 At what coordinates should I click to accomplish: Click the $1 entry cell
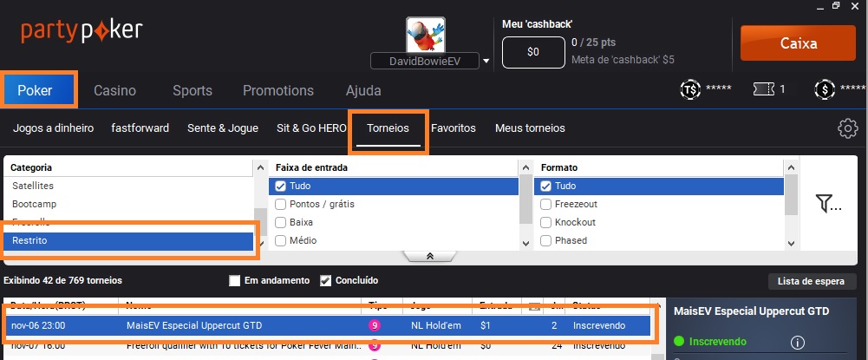pyautogui.click(x=486, y=325)
